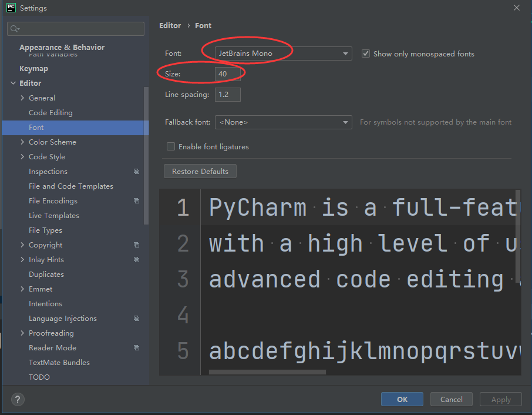
Task: Click the settings tree vertical scrollbar
Action: [x=146, y=156]
